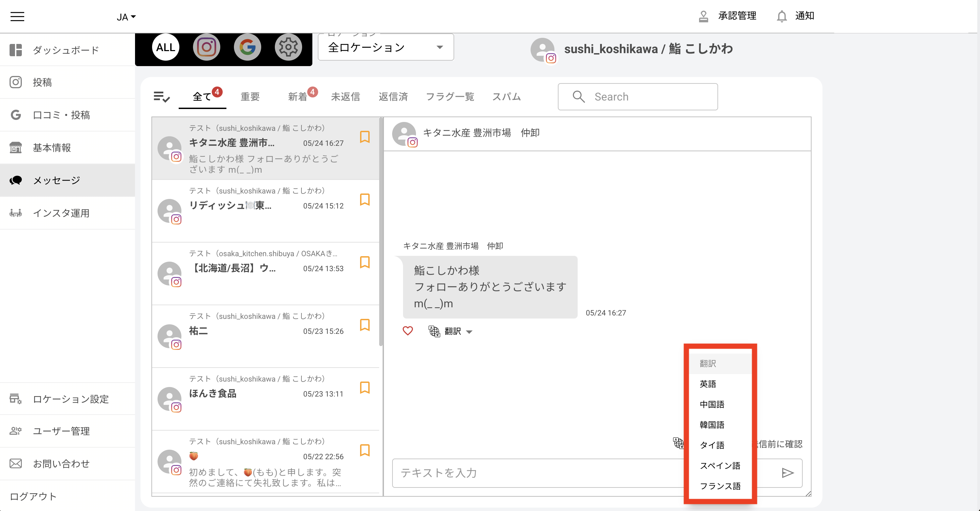This screenshot has width=980, height=511.
Task: Toggle bookmark flag on 祐二 conversation
Action: tap(365, 325)
